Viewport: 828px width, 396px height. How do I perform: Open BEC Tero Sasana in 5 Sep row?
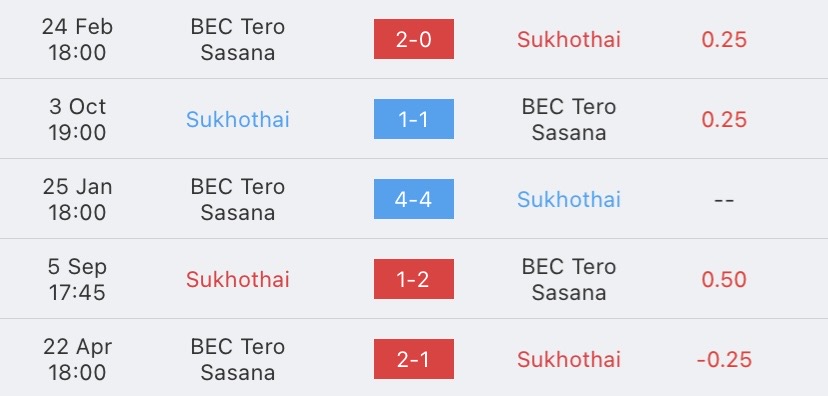click(569, 279)
